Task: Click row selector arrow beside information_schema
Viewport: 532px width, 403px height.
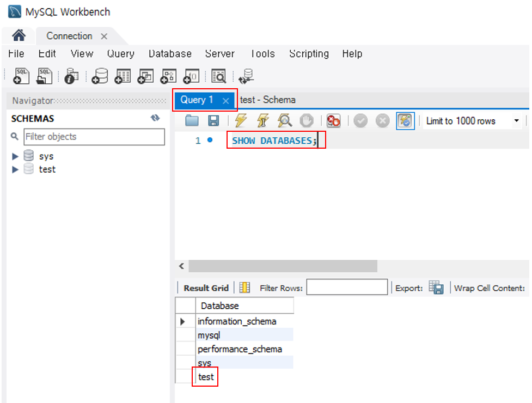Action: pos(182,321)
